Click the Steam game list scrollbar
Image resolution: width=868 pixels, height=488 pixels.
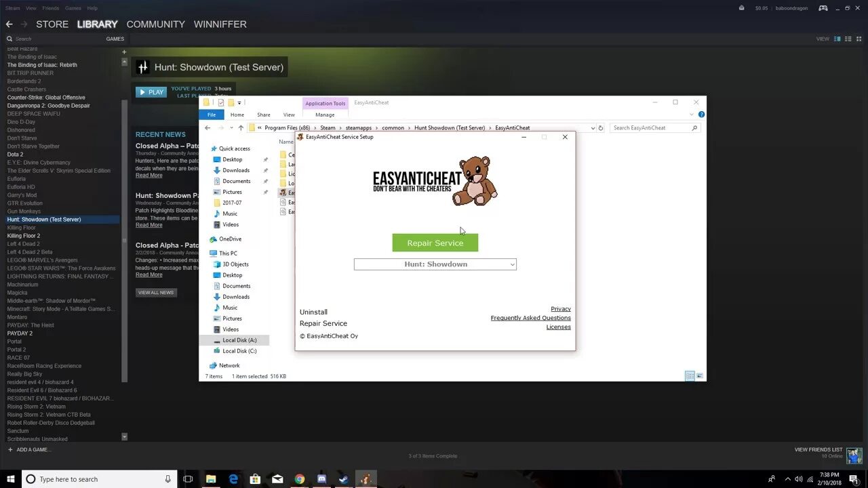click(x=124, y=241)
